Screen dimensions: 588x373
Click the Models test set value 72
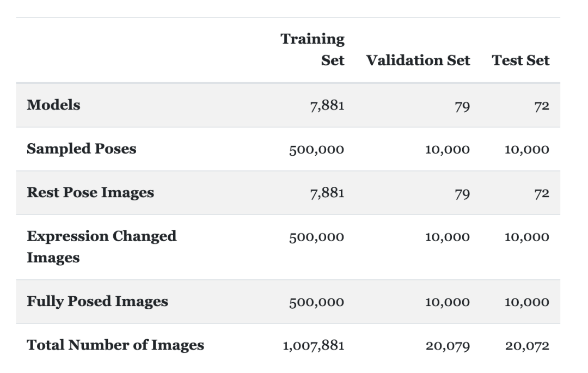pyautogui.click(x=541, y=106)
